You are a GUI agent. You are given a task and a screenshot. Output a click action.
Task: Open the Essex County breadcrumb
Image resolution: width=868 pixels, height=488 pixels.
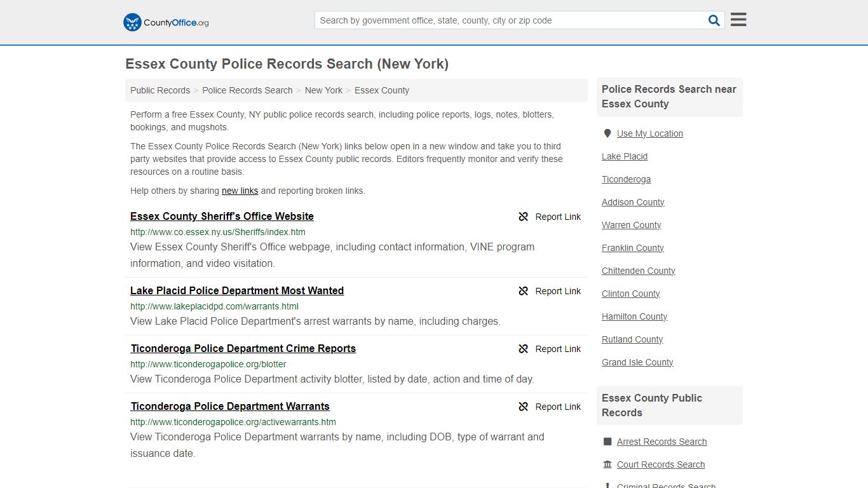[382, 90]
